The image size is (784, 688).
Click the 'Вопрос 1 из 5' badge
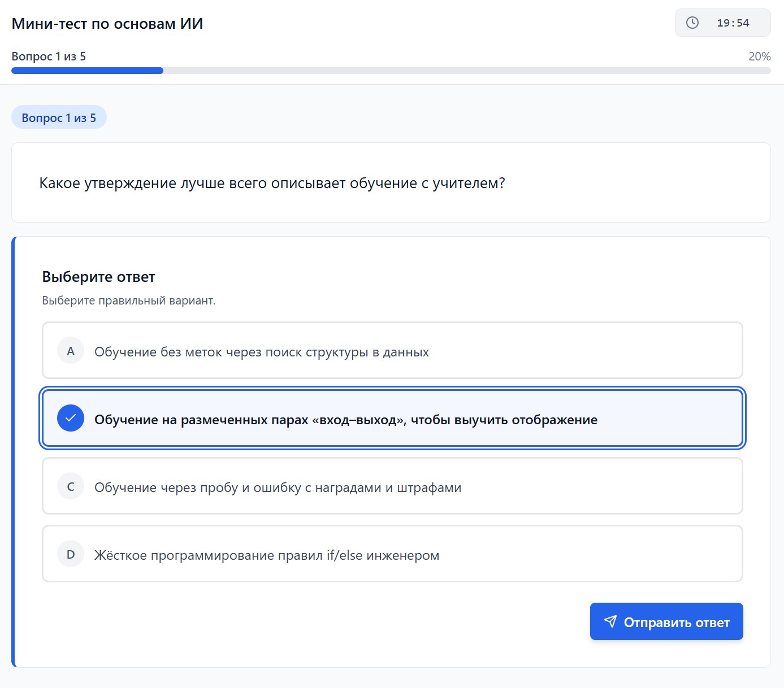click(59, 117)
